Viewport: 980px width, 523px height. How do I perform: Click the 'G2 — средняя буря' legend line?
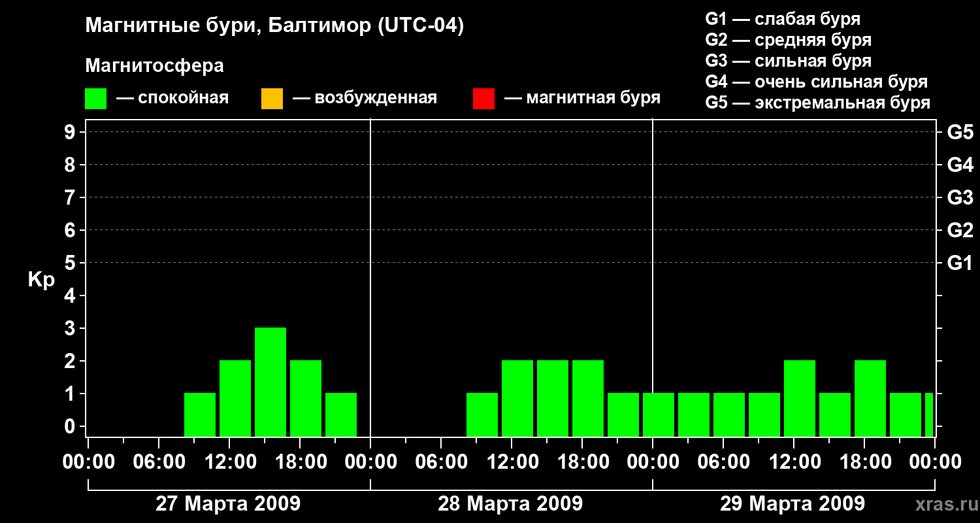tap(789, 40)
